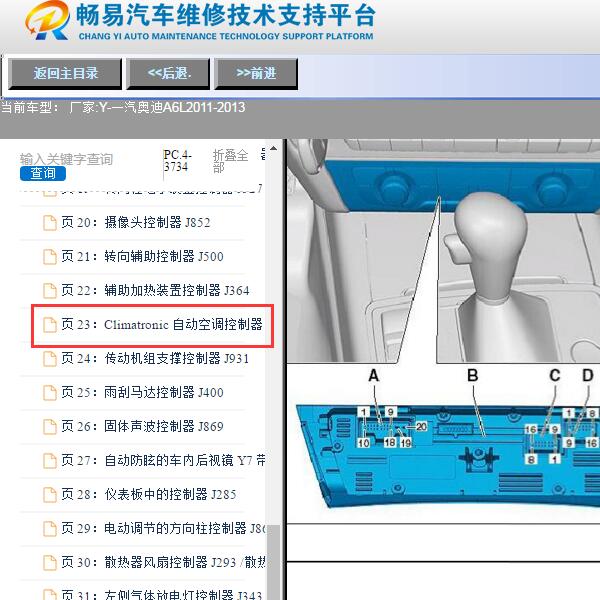Click the blue 查询 search button
This screenshot has height=600, width=600.
click(x=43, y=173)
